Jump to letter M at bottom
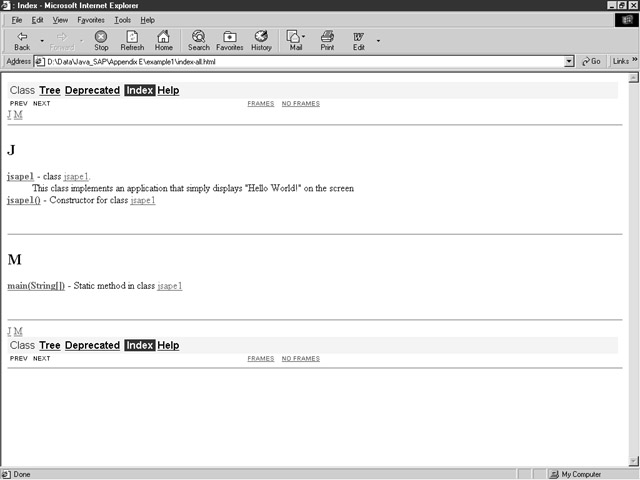 coord(18,331)
